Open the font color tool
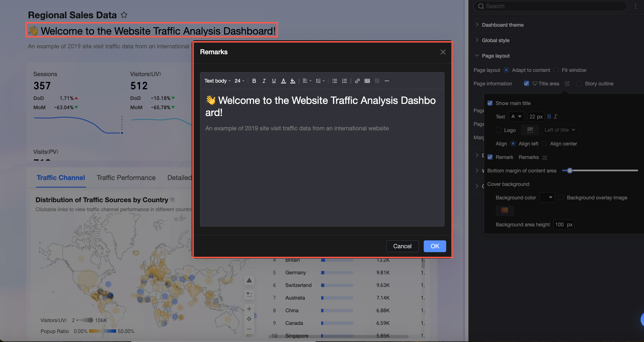Viewport: 644px width, 342px height. 284,81
